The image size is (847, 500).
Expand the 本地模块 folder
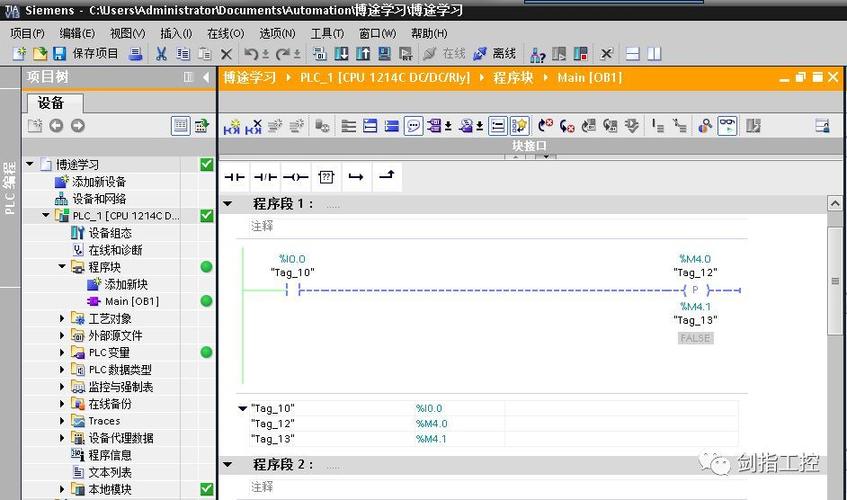(62, 489)
